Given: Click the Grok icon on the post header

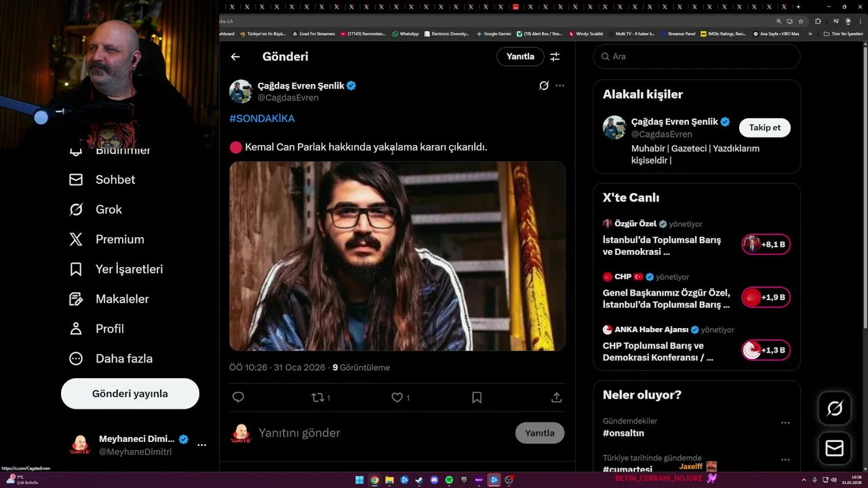Looking at the screenshot, I should point(544,85).
